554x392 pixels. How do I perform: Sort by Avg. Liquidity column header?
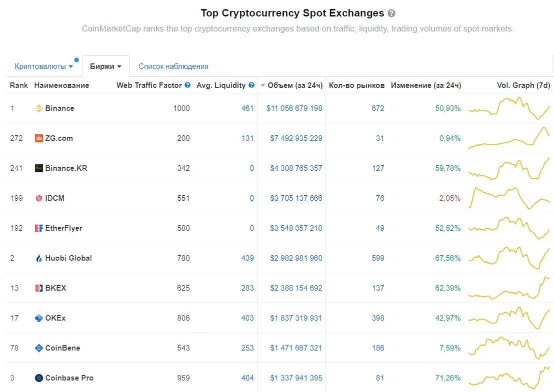pyautogui.click(x=221, y=85)
